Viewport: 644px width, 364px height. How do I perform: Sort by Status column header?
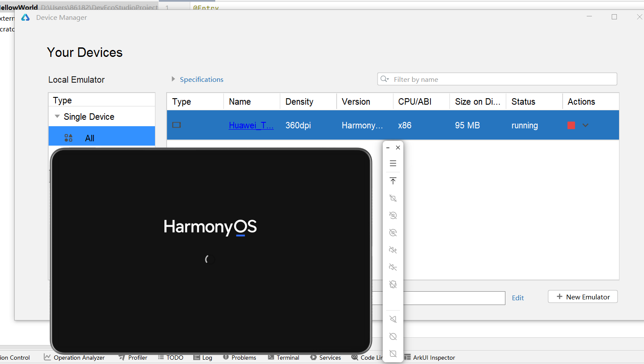[534, 102]
